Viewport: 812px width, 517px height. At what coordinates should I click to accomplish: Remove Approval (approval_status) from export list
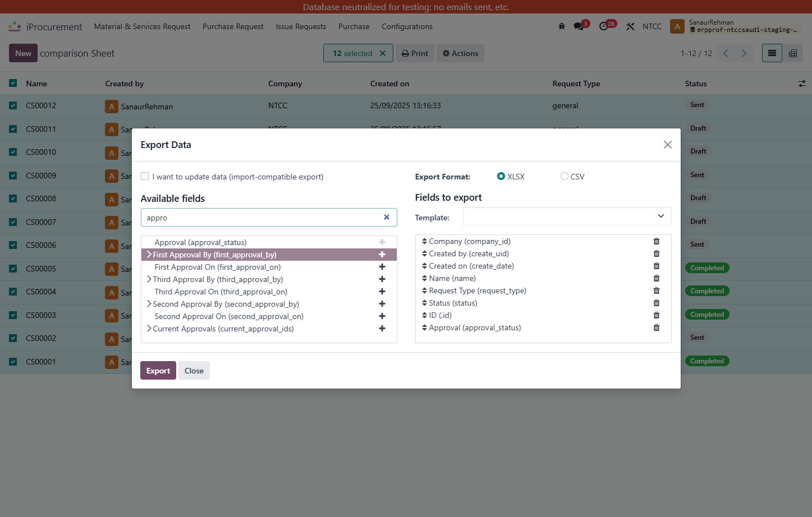(x=657, y=327)
